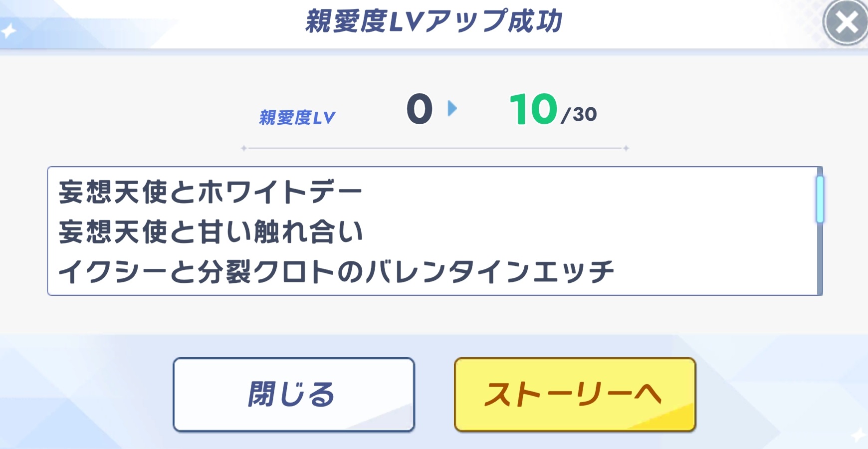
Task: Click the blue arrow between the levels
Action: tap(452, 108)
